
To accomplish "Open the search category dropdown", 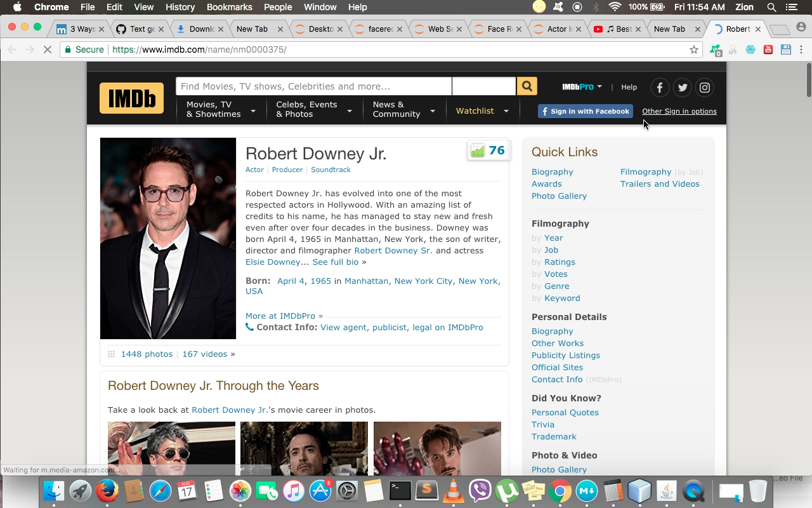I will click(483, 86).
